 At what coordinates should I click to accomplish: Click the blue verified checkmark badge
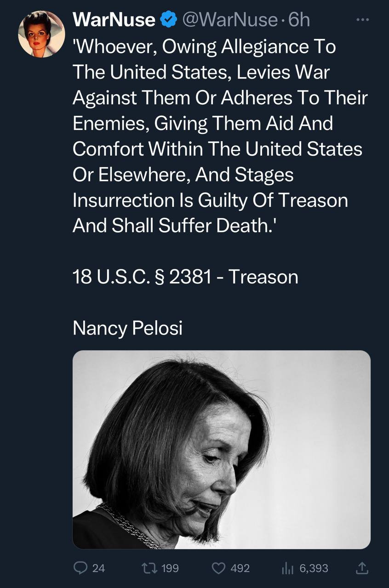coord(169,20)
